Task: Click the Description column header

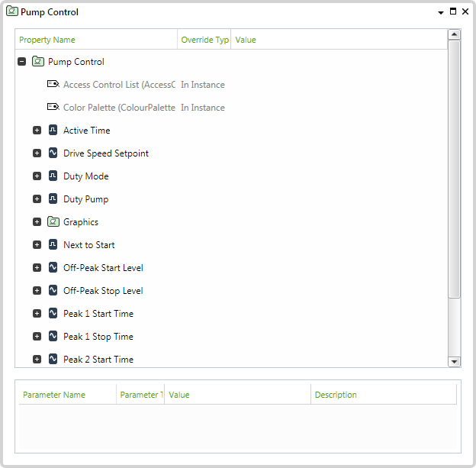Action: [x=336, y=395]
